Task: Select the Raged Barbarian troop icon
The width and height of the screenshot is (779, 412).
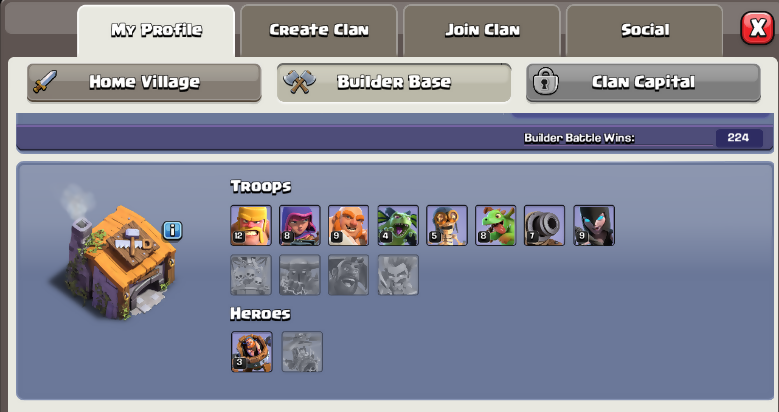Action: point(251,225)
